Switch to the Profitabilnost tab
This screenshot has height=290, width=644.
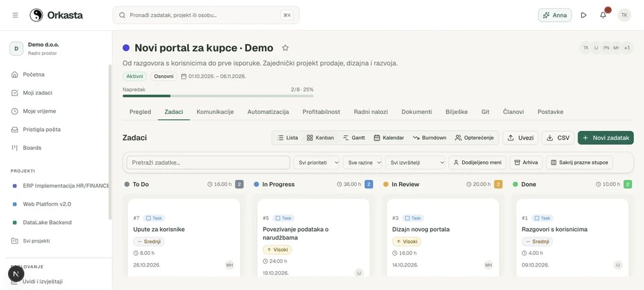tap(321, 111)
